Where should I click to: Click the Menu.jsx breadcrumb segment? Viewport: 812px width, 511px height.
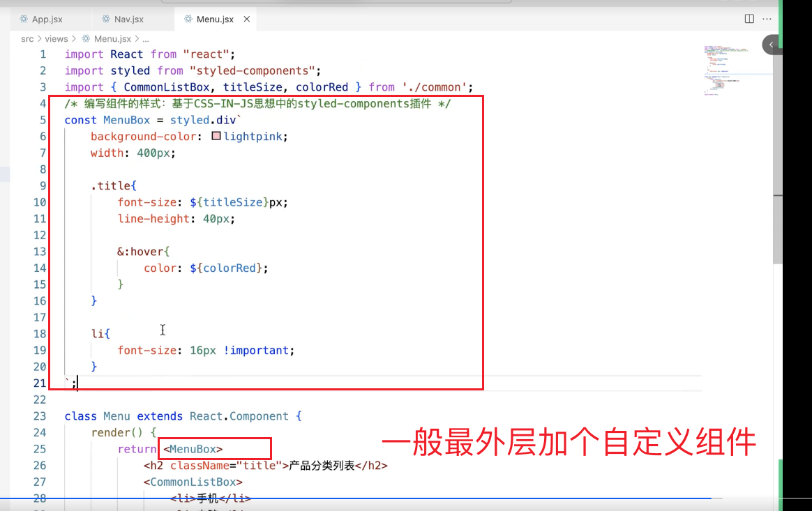[112, 39]
